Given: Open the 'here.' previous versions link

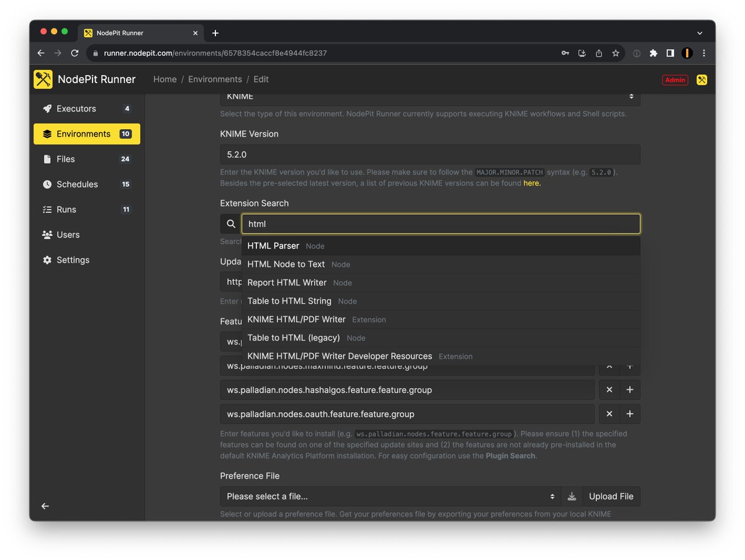Looking at the screenshot, I should tap(532, 183).
